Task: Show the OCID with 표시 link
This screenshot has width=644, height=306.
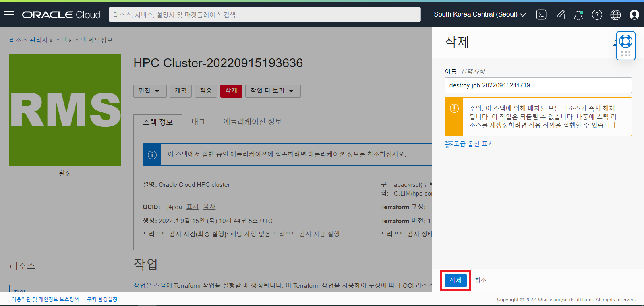Action: pyautogui.click(x=193, y=207)
